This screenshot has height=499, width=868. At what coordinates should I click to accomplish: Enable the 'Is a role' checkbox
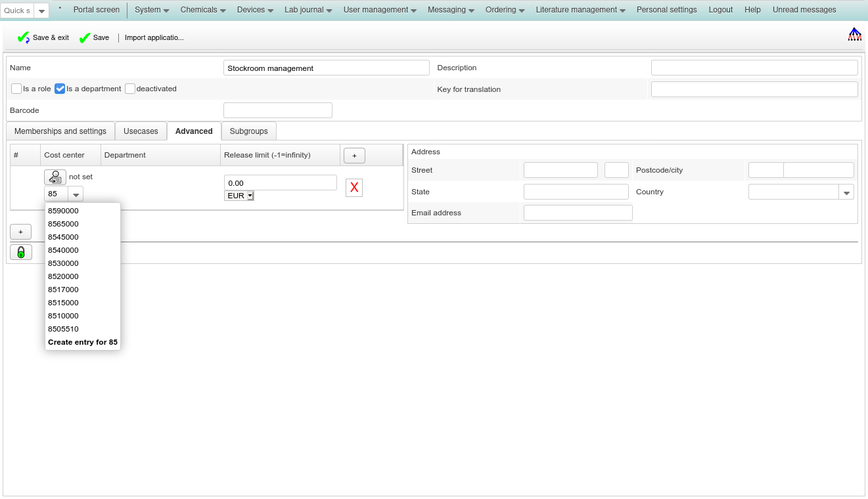[x=16, y=89]
